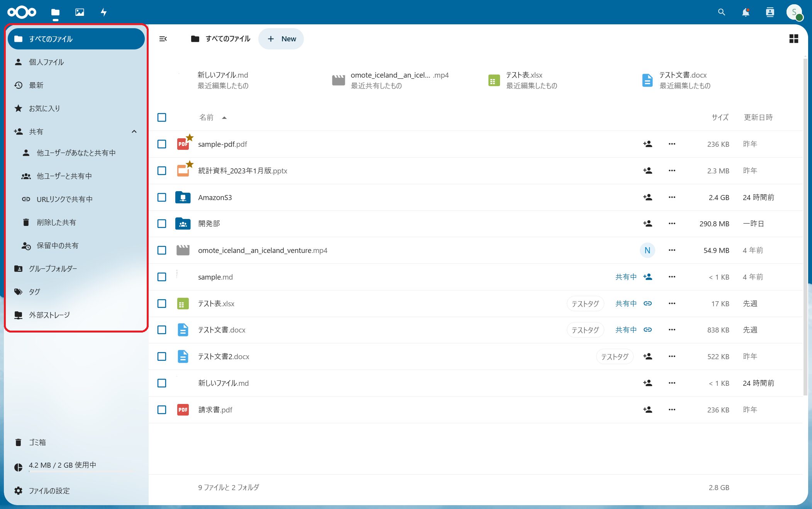Click share icon for AmazonS3 folder
Viewport: 812px width, 509px height.
pyautogui.click(x=648, y=197)
